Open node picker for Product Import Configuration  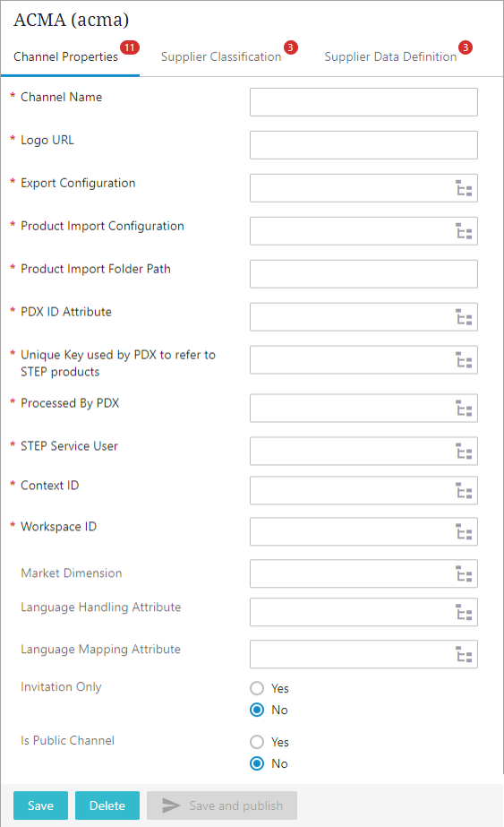pos(464,231)
